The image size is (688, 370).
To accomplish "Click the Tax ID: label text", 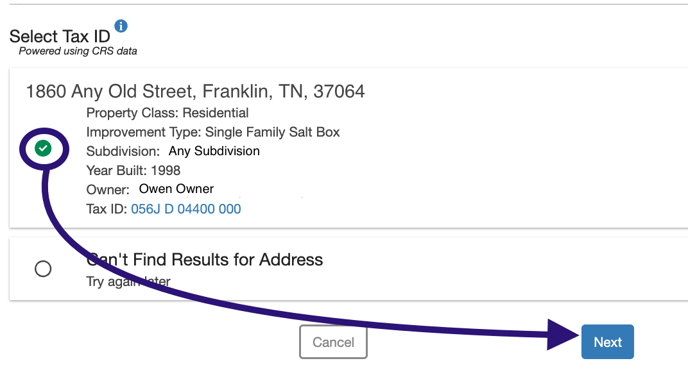I will (x=107, y=209).
